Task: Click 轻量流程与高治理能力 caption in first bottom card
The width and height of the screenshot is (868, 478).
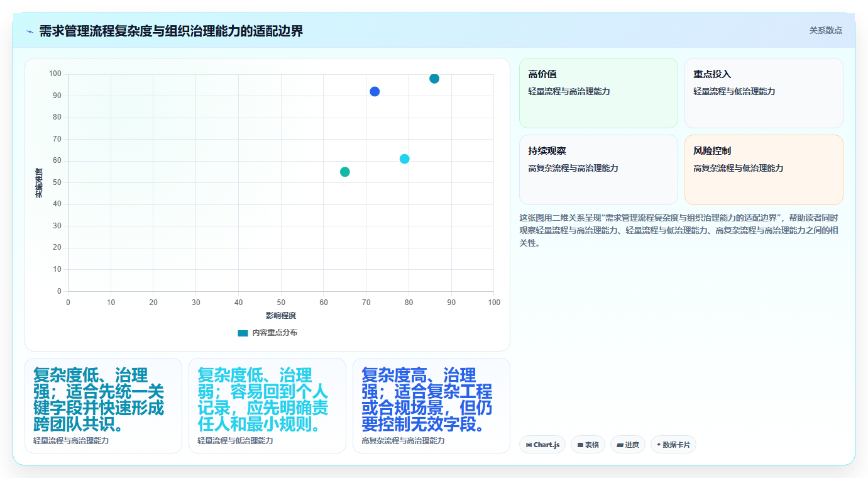Action: coord(71,441)
